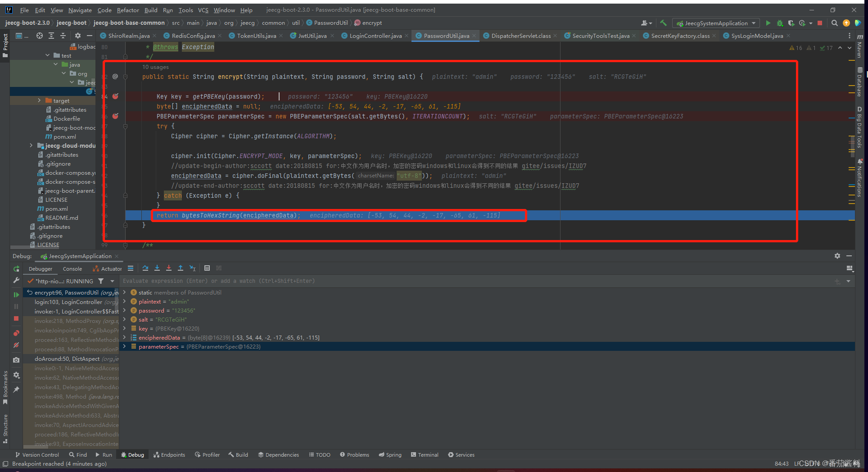The height and width of the screenshot is (472, 868).
Task: Rerun JeecgSystemApplication in the Debug panel
Action: [x=16, y=269]
